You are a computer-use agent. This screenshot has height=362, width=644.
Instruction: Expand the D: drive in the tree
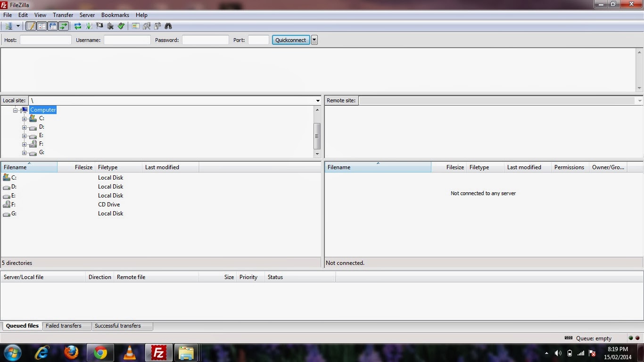pyautogui.click(x=24, y=127)
